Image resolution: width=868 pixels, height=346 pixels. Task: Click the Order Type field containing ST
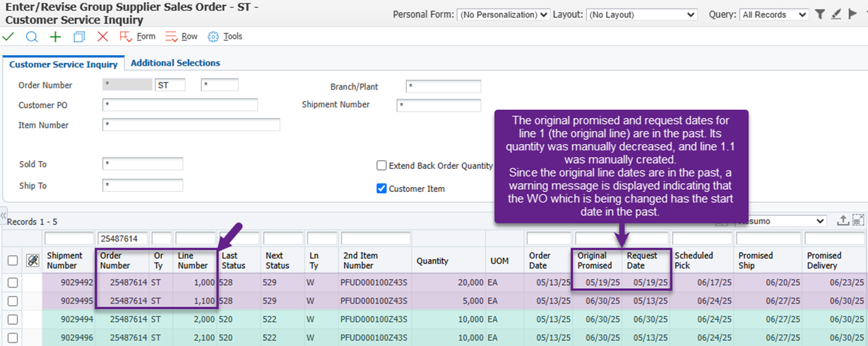[x=170, y=85]
